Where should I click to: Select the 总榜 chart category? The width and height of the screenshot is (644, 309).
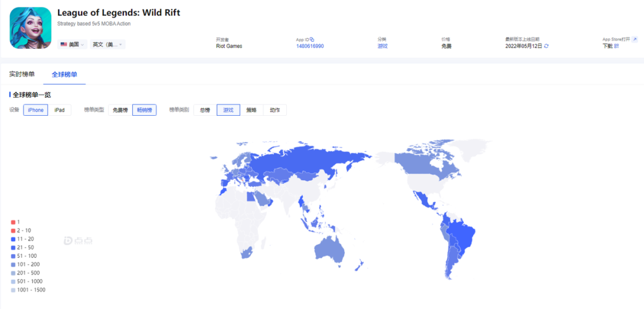205,110
